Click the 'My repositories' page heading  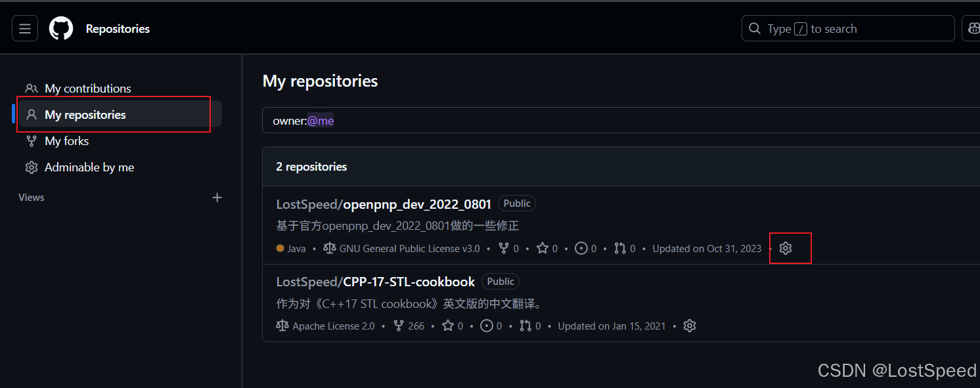pyautogui.click(x=320, y=81)
